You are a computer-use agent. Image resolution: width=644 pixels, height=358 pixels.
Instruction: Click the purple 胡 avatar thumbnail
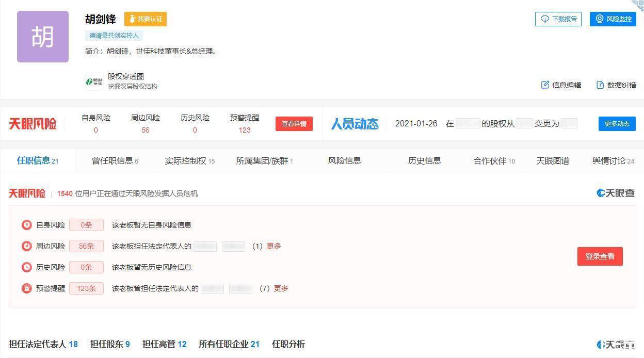43,37
